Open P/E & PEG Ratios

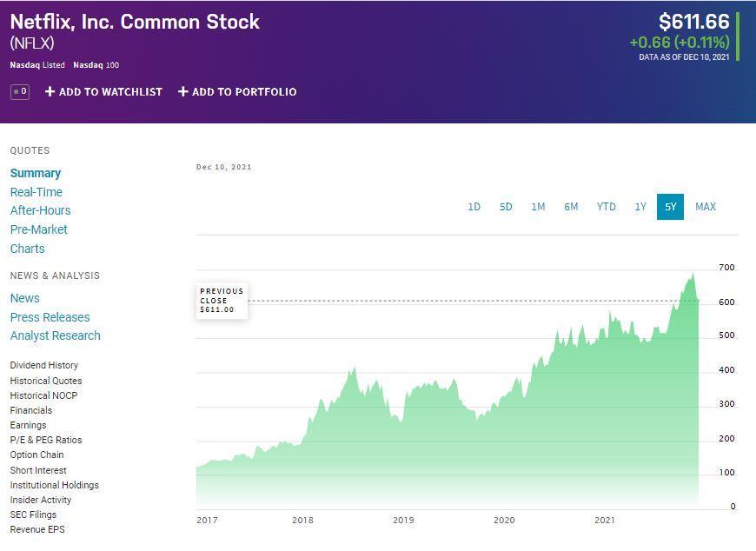pyautogui.click(x=46, y=440)
